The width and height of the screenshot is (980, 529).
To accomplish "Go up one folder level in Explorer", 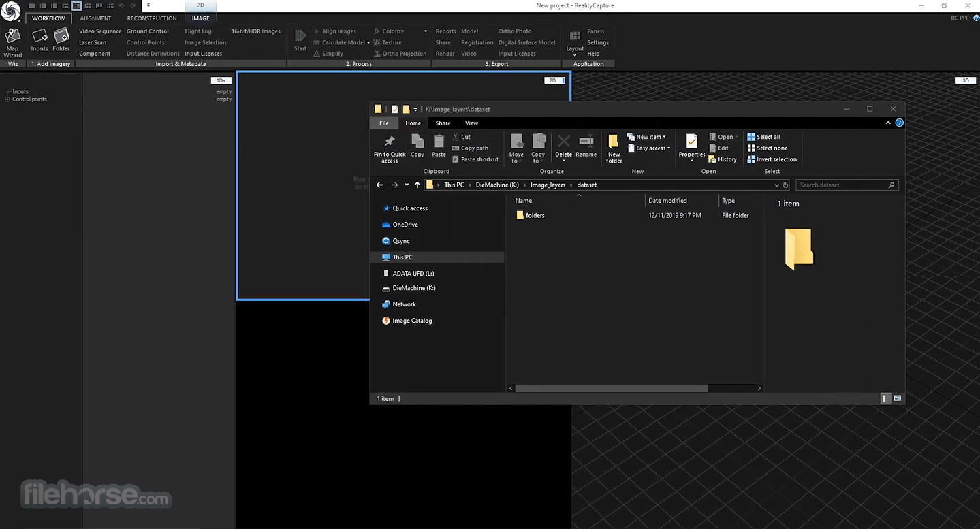I will (x=417, y=185).
